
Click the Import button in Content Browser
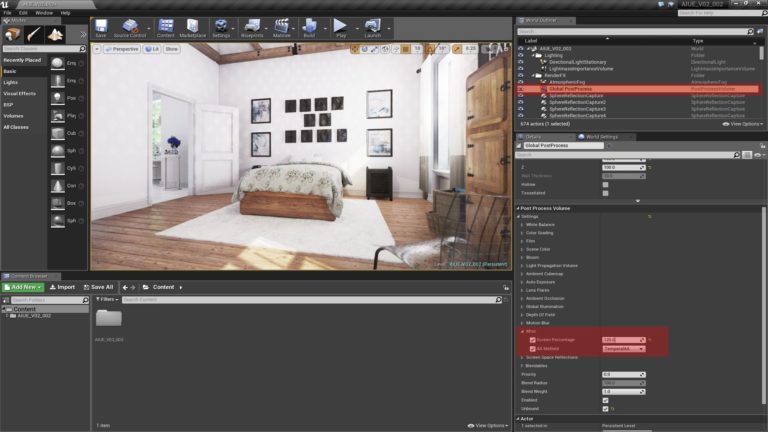(x=62, y=288)
